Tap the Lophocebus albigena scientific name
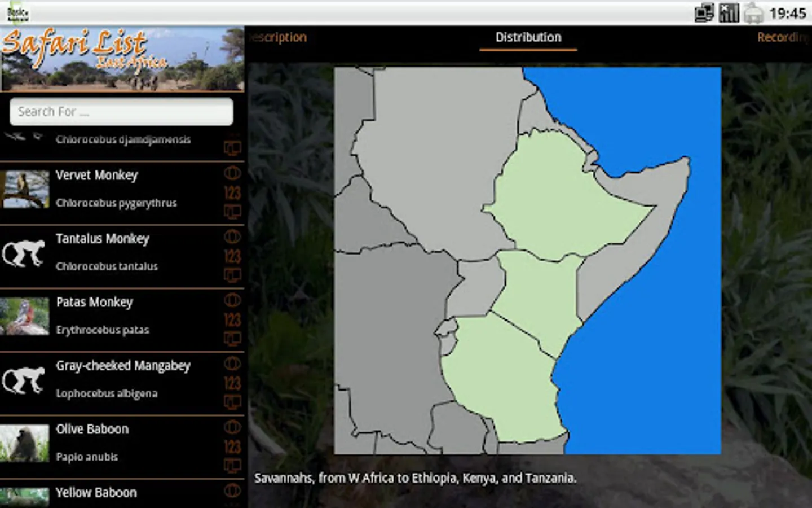This screenshot has width=812, height=508. pyautogui.click(x=107, y=393)
